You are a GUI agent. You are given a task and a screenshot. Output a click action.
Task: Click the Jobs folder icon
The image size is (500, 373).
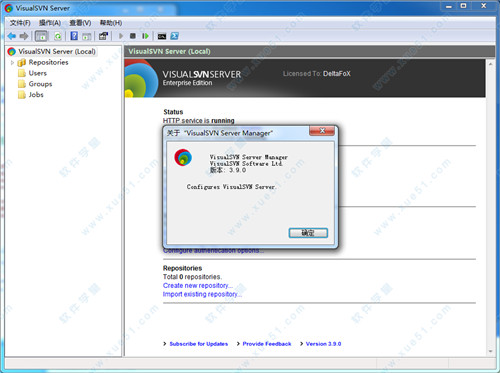point(22,95)
